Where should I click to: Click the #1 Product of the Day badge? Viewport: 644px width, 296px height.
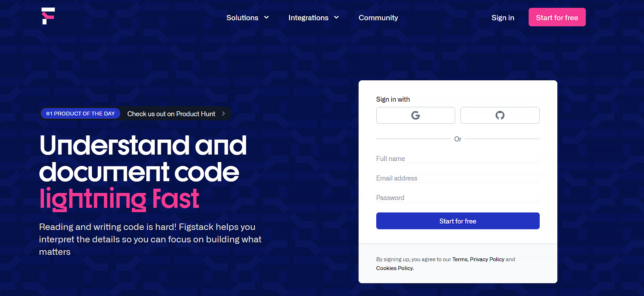tap(81, 114)
